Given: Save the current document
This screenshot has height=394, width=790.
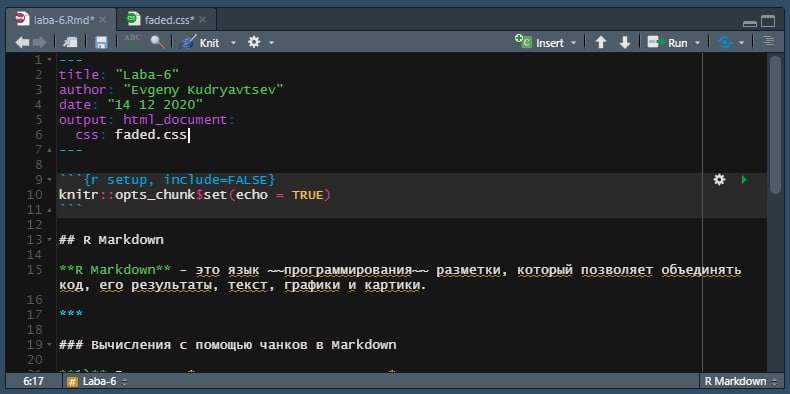Looking at the screenshot, I should pos(101,43).
